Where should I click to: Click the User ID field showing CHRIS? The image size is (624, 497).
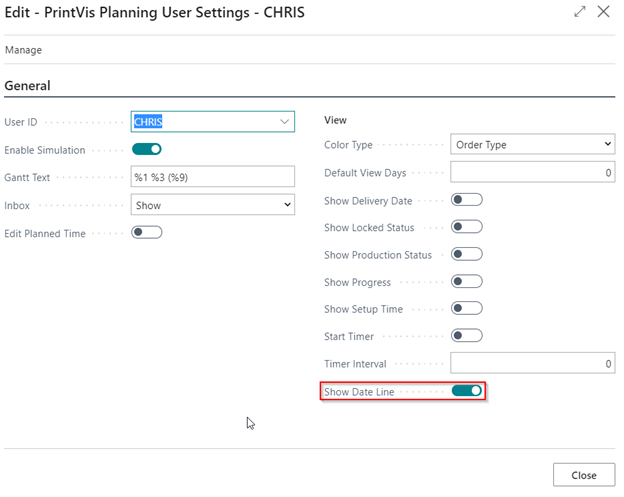coord(213,122)
